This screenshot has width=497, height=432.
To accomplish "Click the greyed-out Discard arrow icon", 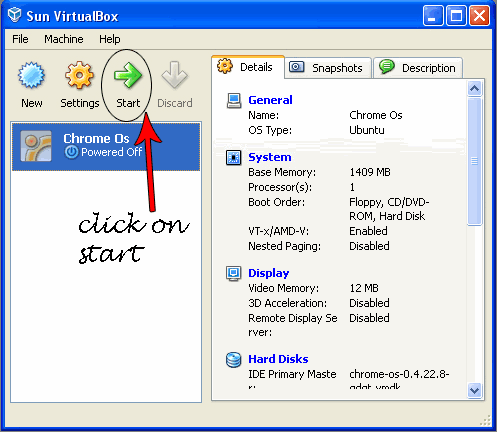I will pos(174,75).
